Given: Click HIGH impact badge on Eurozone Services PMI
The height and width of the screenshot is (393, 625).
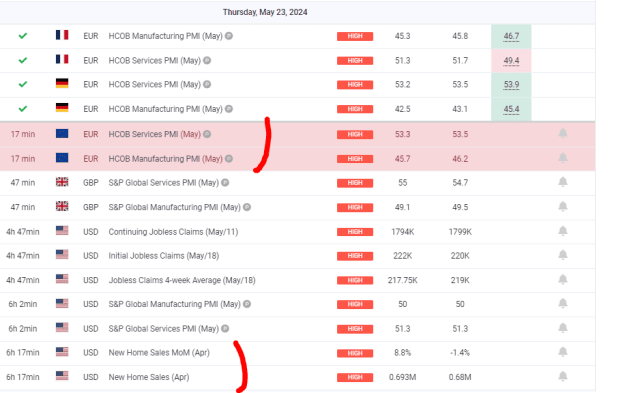Looking at the screenshot, I should (355, 135).
